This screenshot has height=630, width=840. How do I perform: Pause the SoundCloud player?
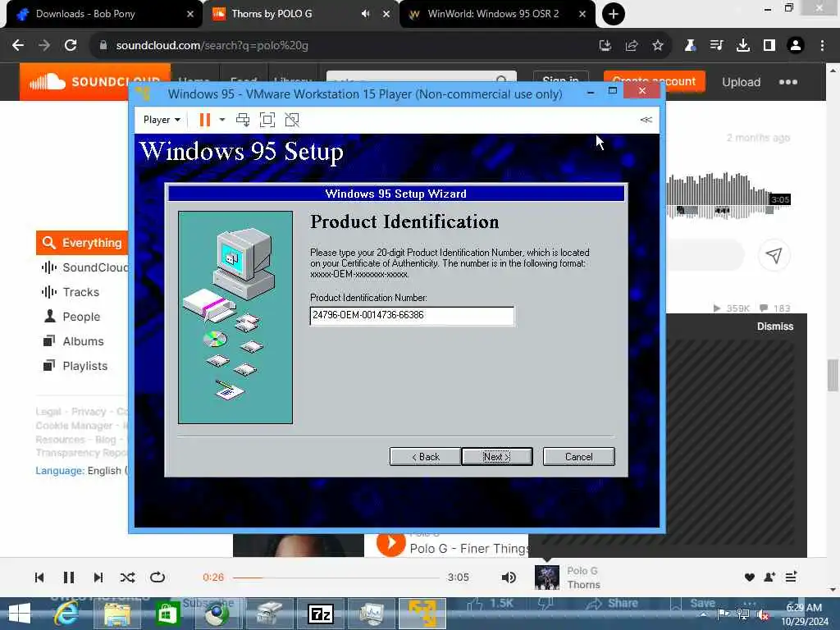[69, 577]
